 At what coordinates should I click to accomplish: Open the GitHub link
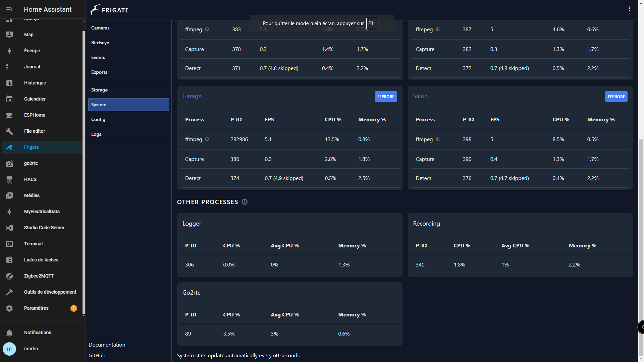97,355
